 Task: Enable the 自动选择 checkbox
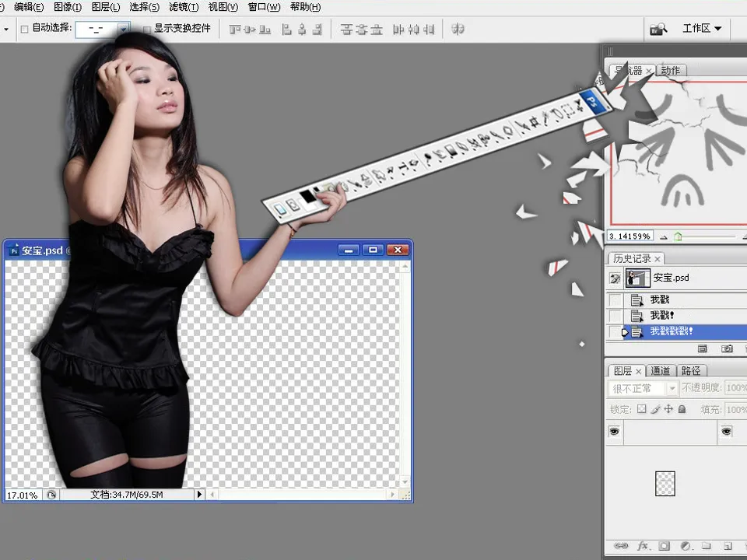24,29
